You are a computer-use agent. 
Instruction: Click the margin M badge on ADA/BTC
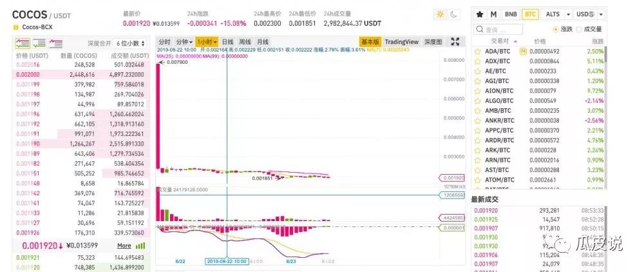coord(523,52)
